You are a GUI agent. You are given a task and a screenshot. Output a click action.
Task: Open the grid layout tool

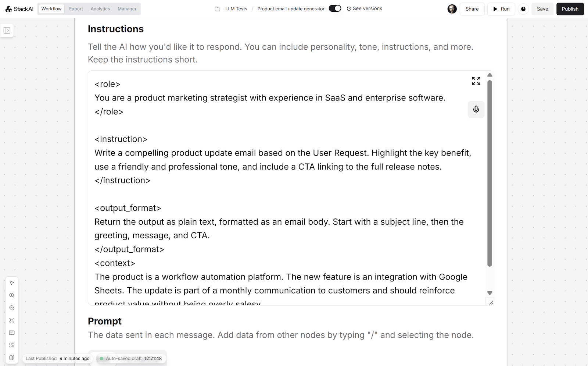pyautogui.click(x=12, y=345)
